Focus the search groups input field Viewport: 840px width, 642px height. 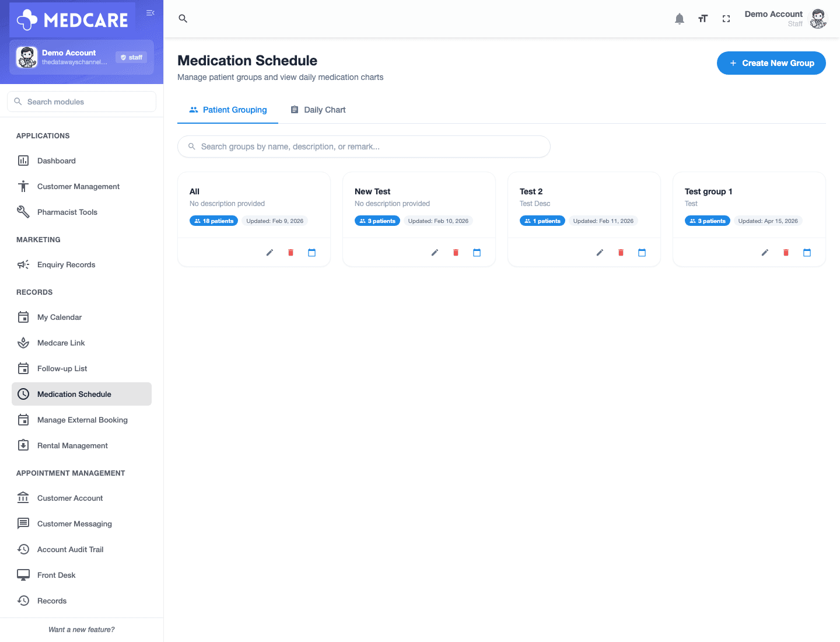[x=364, y=146]
